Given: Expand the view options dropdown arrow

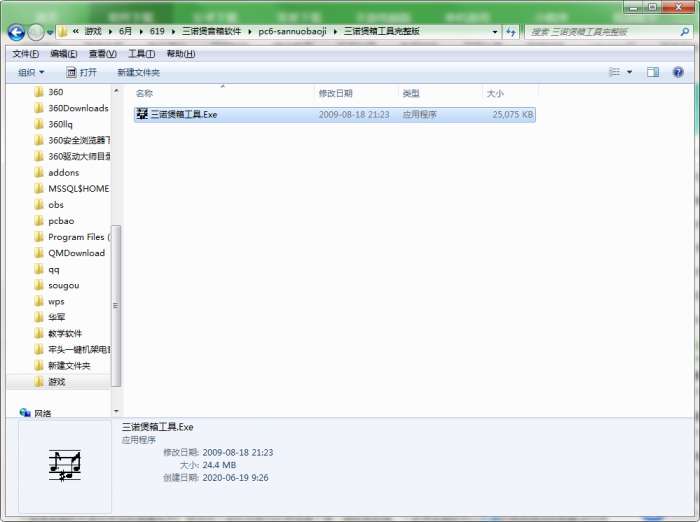Looking at the screenshot, I should [629, 72].
